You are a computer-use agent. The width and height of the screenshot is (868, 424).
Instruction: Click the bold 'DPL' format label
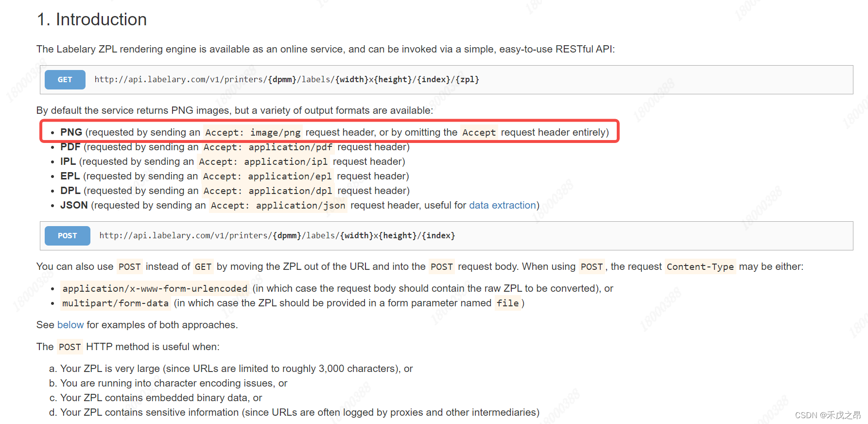70,191
